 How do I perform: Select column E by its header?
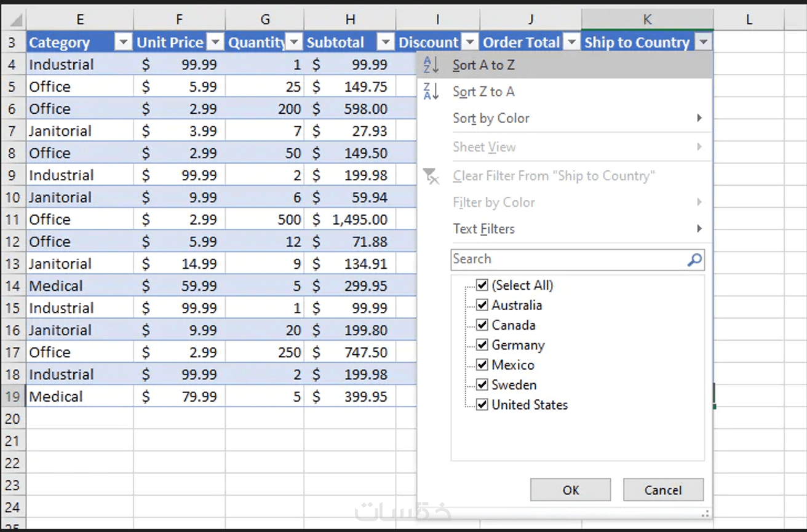80,20
